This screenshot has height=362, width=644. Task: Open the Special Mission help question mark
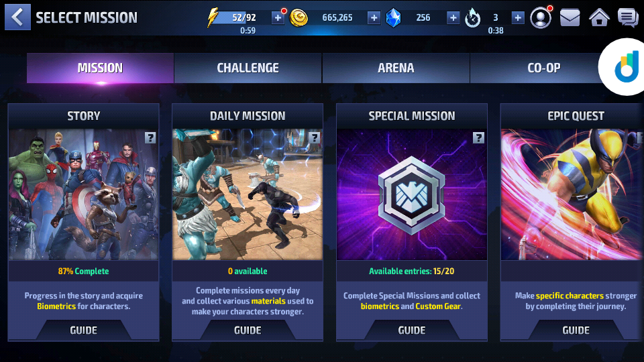tap(478, 138)
